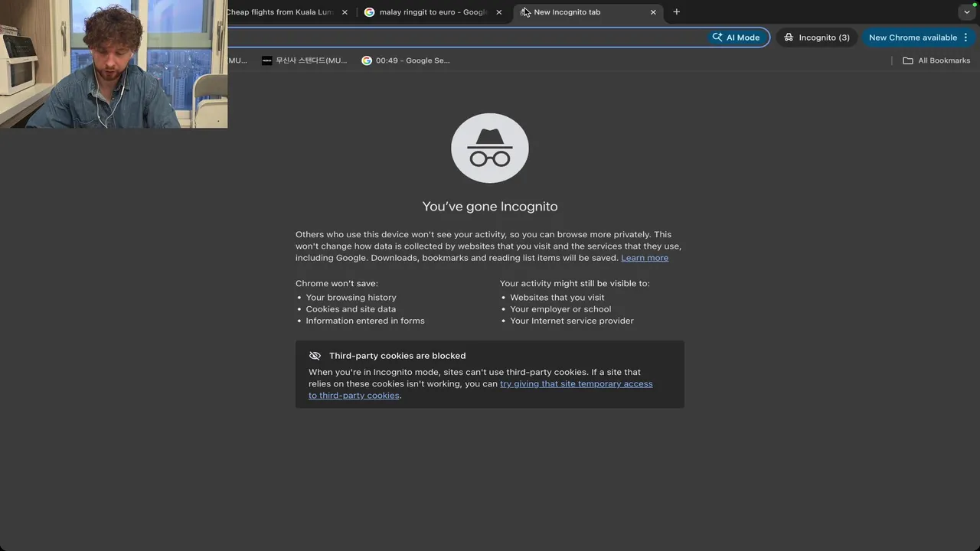Click Third-party cookies are blocked heading
980x551 pixels.
click(397, 356)
